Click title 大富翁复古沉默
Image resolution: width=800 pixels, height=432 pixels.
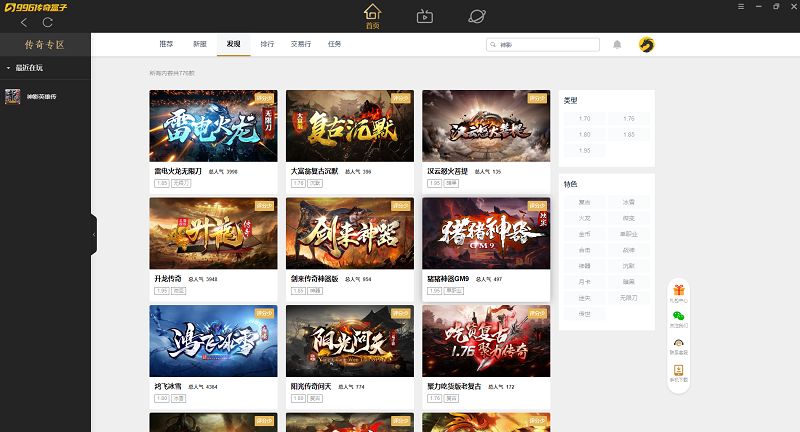(x=314, y=171)
